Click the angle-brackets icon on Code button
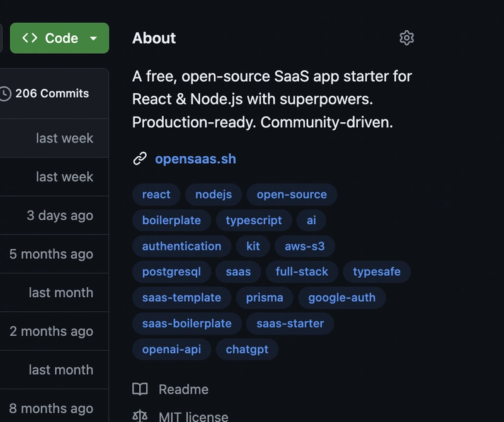The image size is (504, 422). coord(30,38)
